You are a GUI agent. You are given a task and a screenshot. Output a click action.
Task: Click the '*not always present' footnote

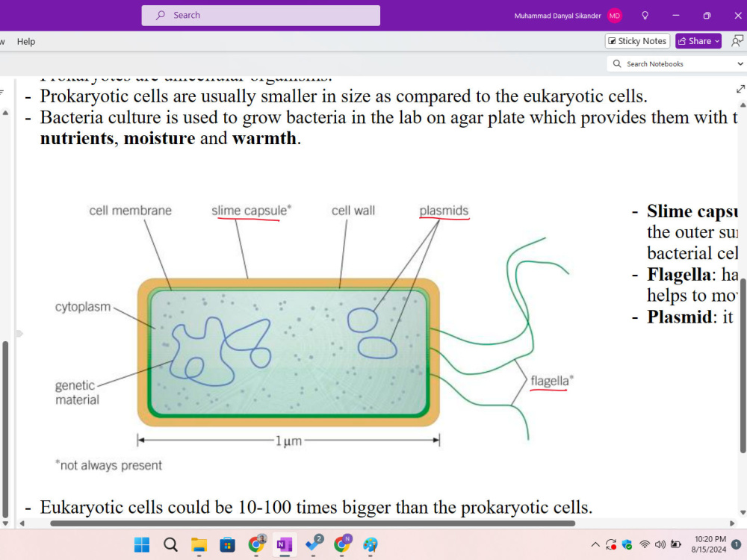[x=108, y=465]
